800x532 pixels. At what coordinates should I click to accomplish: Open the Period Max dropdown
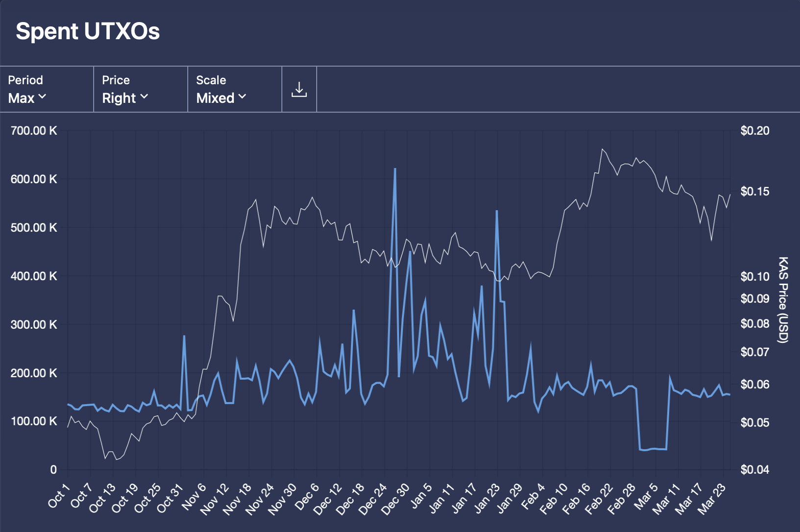[x=47, y=89]
